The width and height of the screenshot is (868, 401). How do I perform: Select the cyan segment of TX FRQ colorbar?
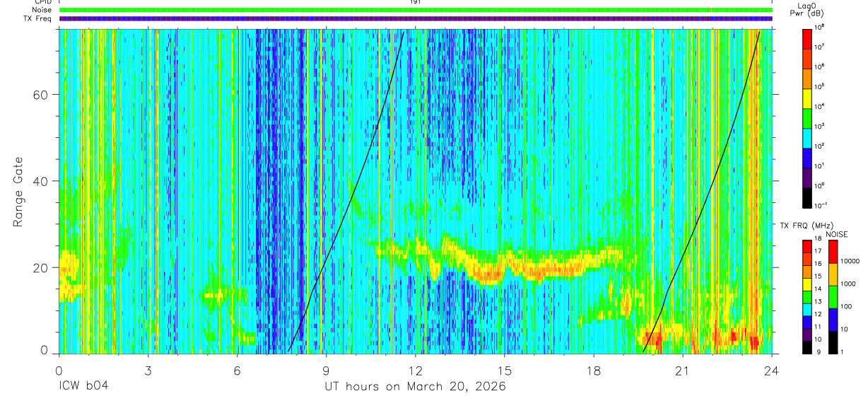point(807,310)
